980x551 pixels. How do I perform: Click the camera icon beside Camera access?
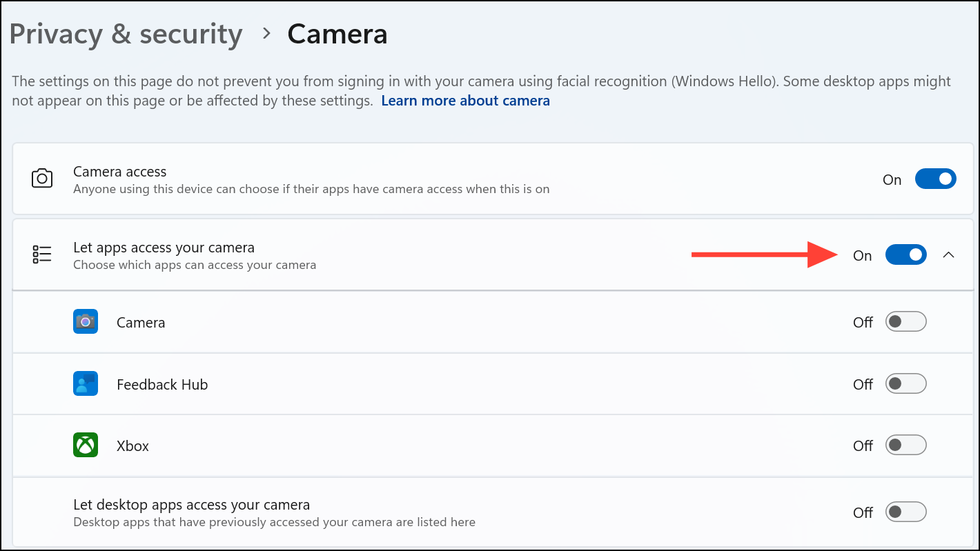point(42,179)
